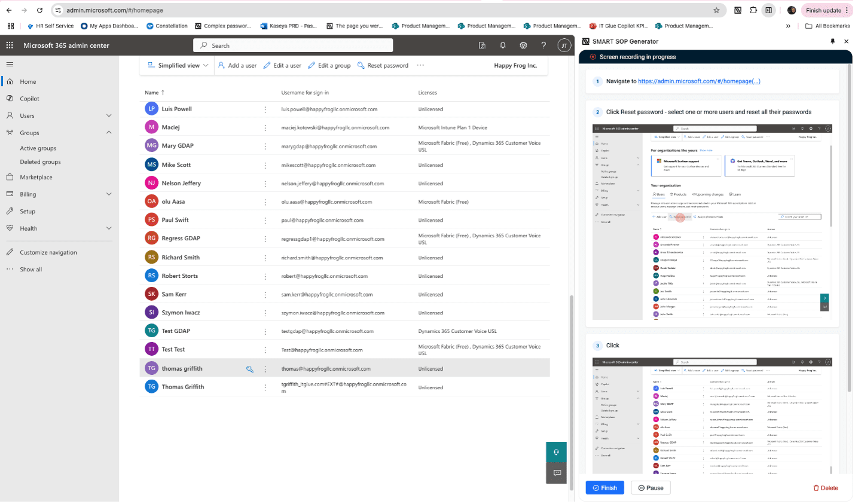The width and height of the screenshot is (855, 504).
Task: Open the admin homepage link in step 1
Action: point(699,81)
